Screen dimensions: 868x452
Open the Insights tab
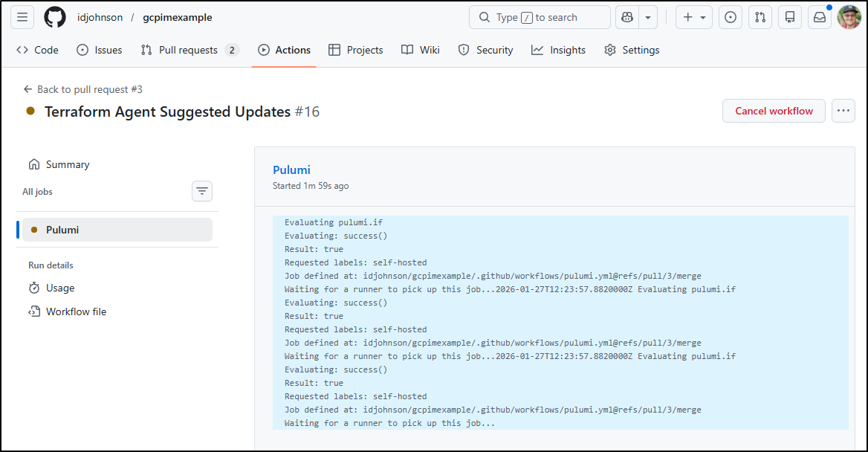click(558, 50)
